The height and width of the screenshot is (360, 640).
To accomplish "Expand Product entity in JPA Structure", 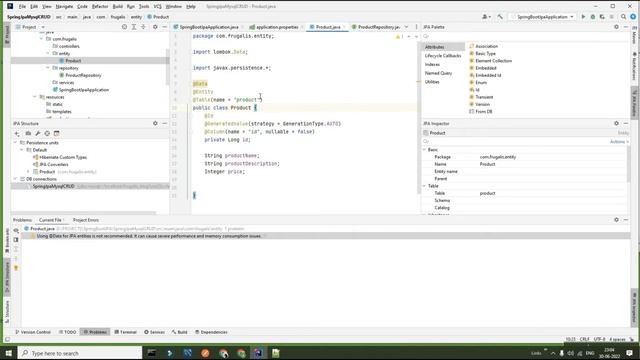I will point(28,172).
